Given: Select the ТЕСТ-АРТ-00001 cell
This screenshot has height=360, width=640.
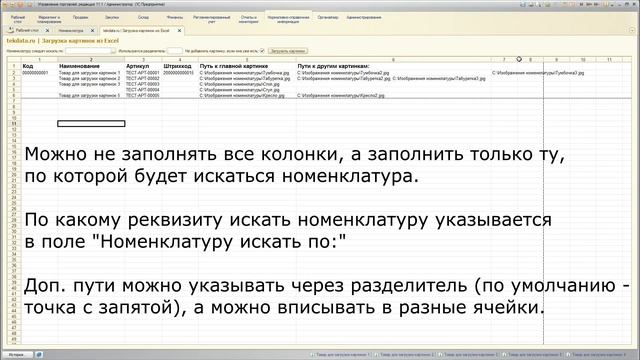Looking at the screenshot, I should 143,73.
